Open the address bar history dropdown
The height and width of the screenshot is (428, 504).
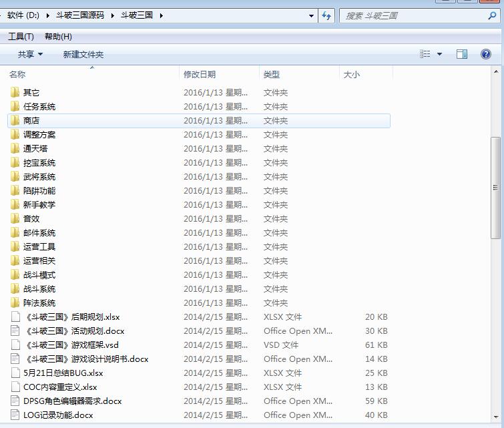pyautogui.click(x=312, y=15)
